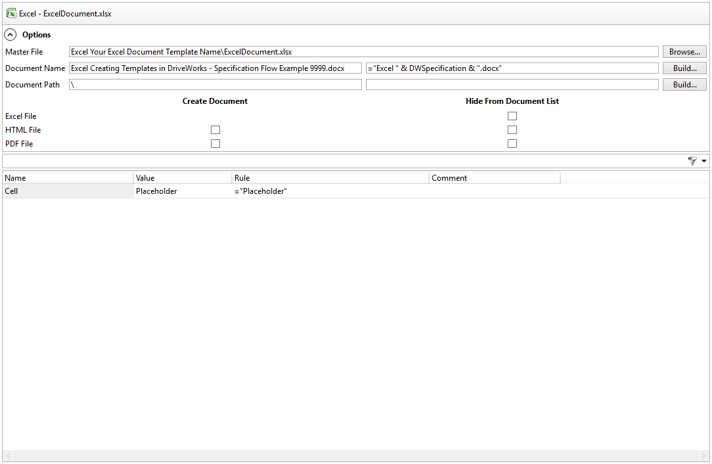
Task: Check Excel File under Hide From Document List
Action: click(512, 116)
